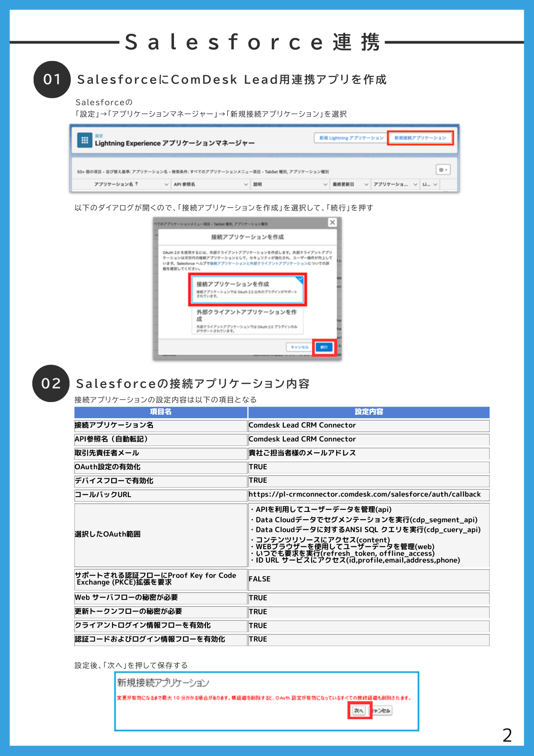Click the pl-crmconnector.comdesk.com callback URL

pyautogui.click(x=365, y=494)
